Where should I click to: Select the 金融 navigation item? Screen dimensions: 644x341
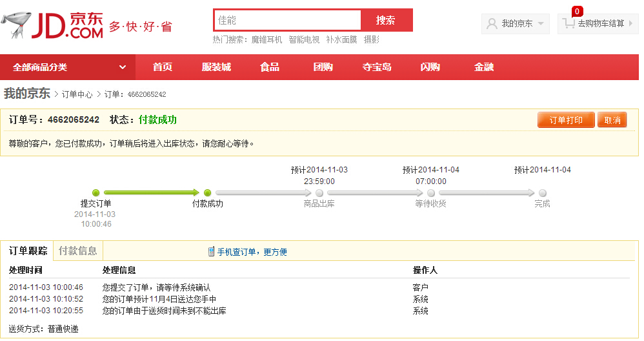click(x=484, y=67)
